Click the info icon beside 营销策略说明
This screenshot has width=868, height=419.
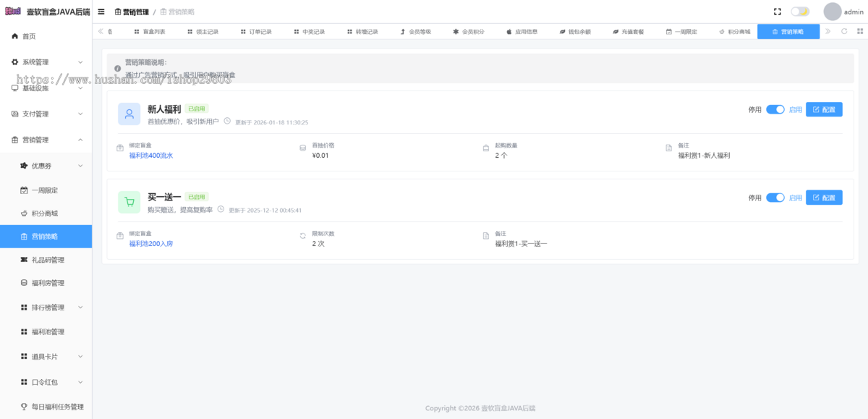(117, 69)
